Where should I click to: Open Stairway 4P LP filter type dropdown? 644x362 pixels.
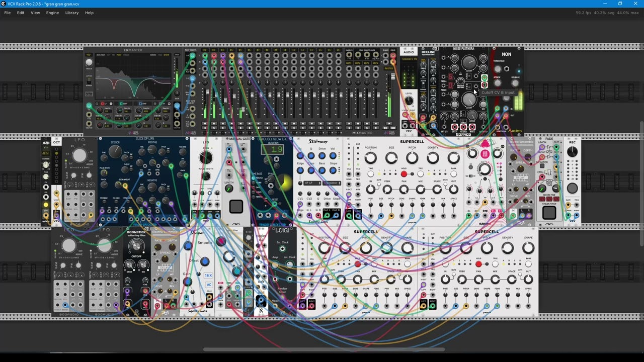(x=313, y=183)
